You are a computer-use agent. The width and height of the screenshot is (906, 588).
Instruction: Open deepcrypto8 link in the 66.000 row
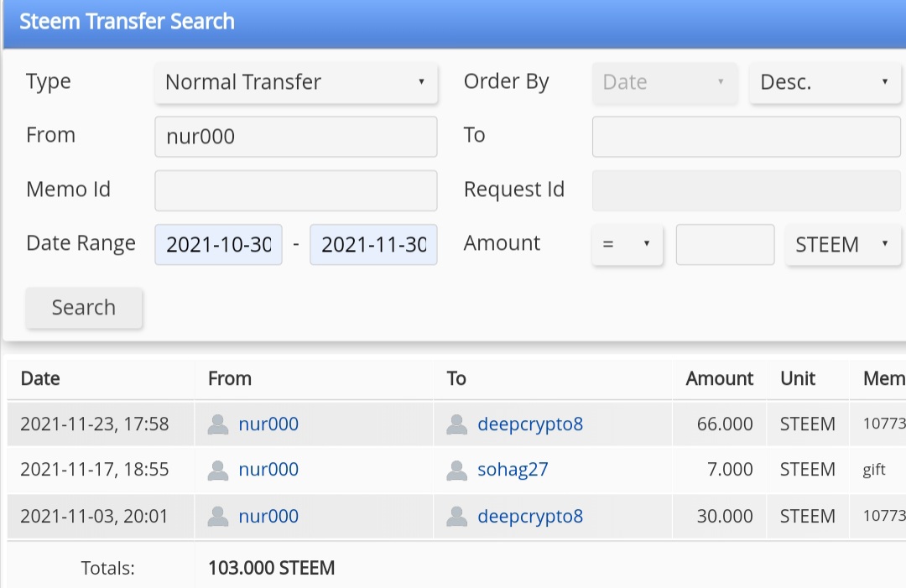529,424
